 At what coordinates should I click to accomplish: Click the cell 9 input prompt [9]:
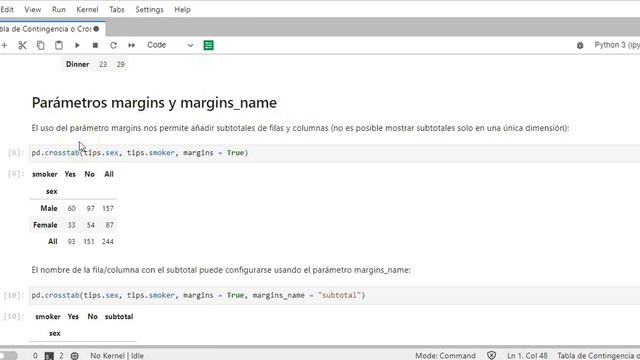pyautogui.click(x=16, y=153)
